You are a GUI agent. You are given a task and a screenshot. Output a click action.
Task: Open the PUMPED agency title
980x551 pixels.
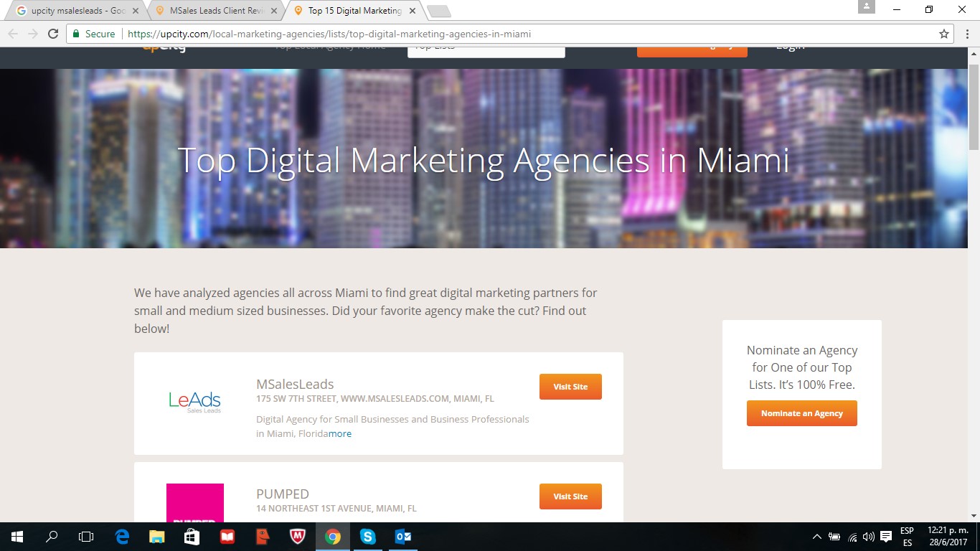point(283,494)
